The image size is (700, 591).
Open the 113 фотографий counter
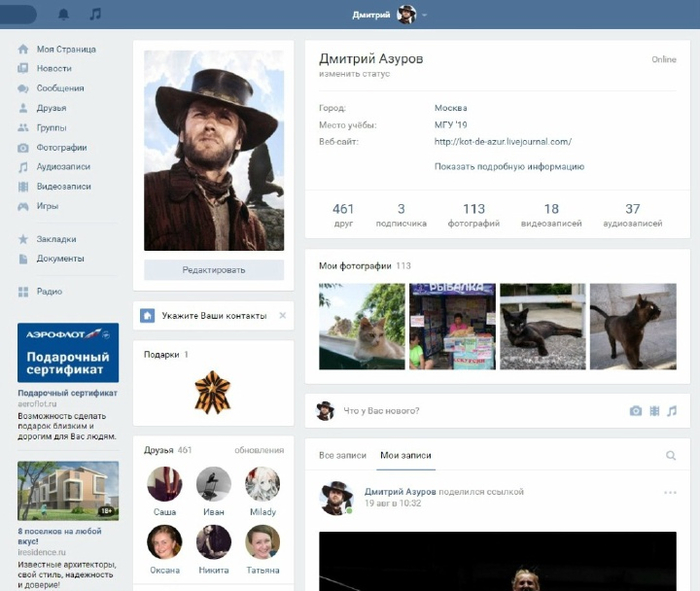click(474, 215)
